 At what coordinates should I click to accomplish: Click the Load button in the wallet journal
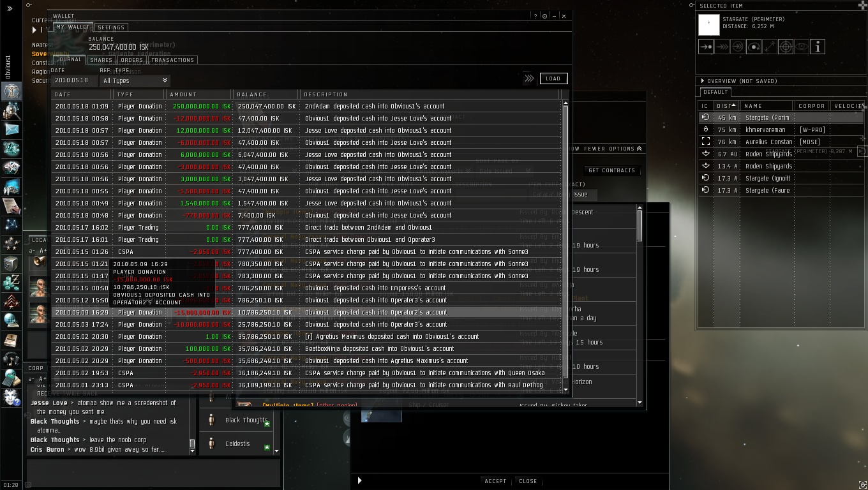click(553, 78)
